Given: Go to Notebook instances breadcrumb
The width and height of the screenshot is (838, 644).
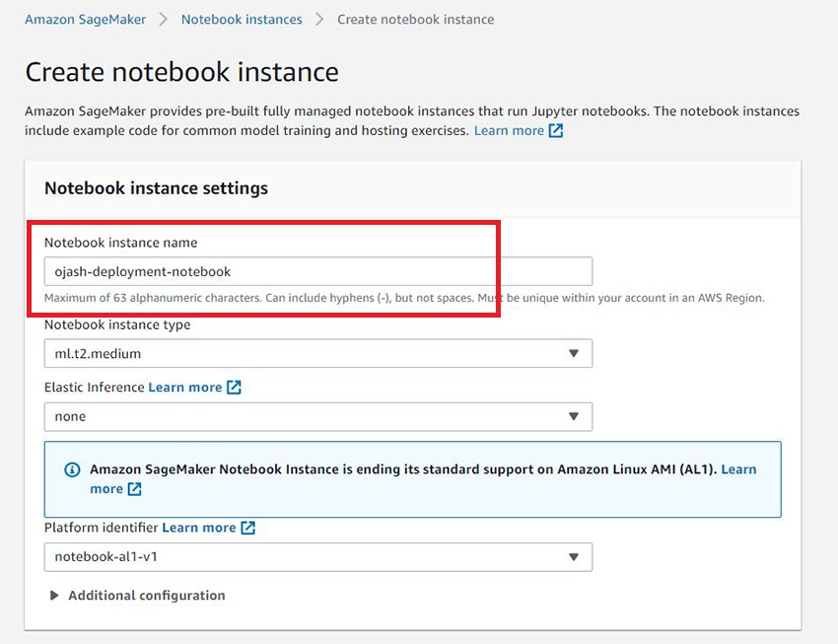Looking at the screenshot, I should (x=242, y=20).
